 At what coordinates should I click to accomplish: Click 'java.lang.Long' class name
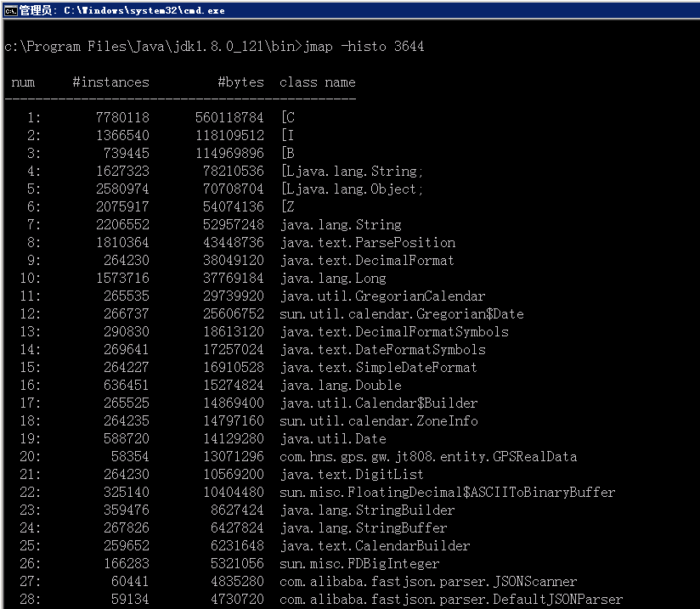pos(333,278)
